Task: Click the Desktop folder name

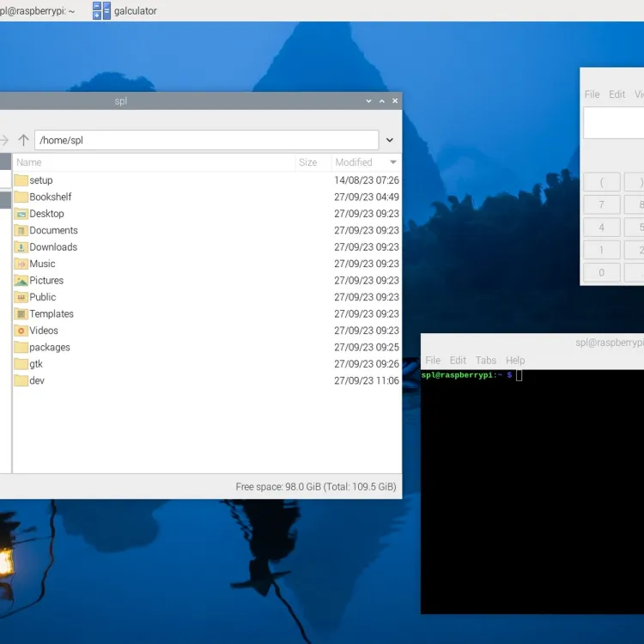Action: 47,214
